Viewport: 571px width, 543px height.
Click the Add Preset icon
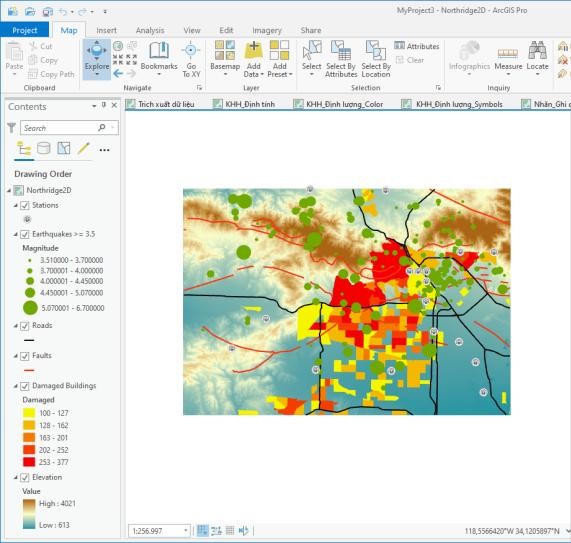pyautogui.click(x=279, y=50)
